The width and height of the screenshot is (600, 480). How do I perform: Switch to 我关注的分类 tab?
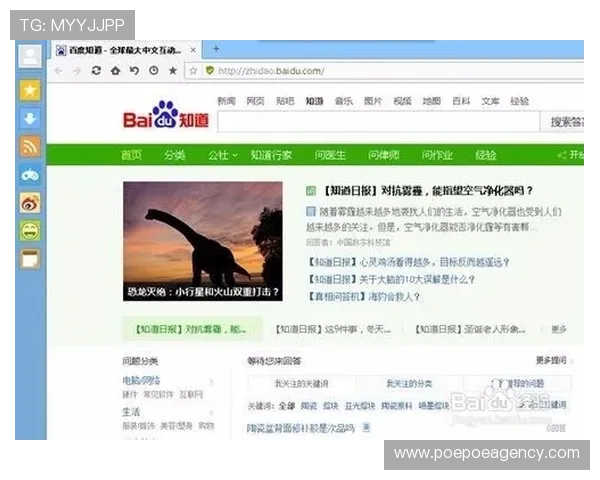click(409, 384)
